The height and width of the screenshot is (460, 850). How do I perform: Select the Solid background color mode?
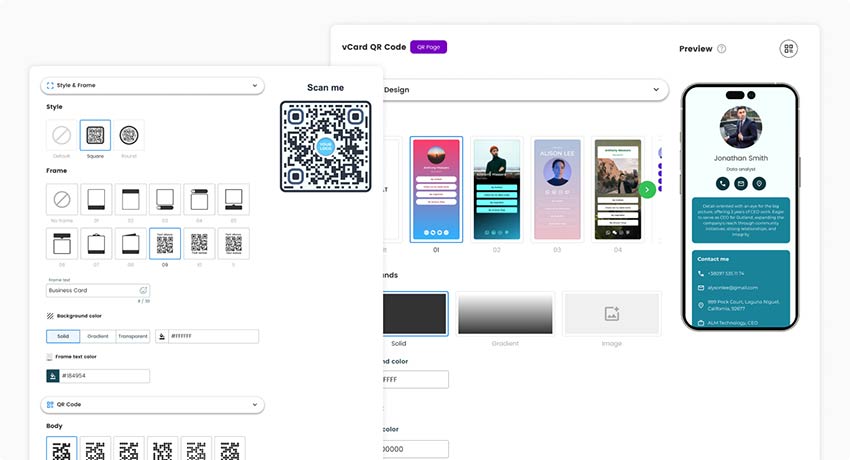coord(63,336)
